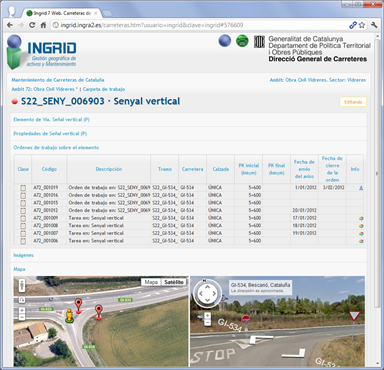The height and width of the screenshot is (370, 384).
Task: Click the browser reload icon
Action: [32, 25]
